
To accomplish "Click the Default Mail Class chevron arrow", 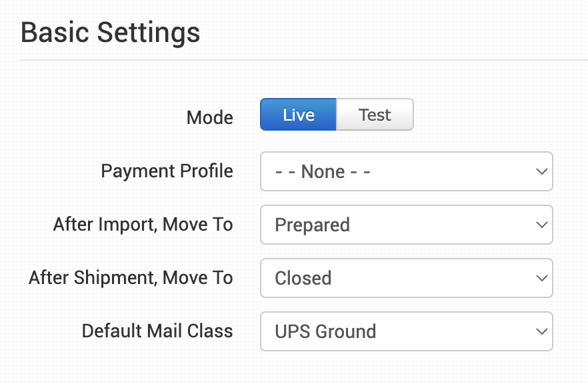I will tap(541, 331).
